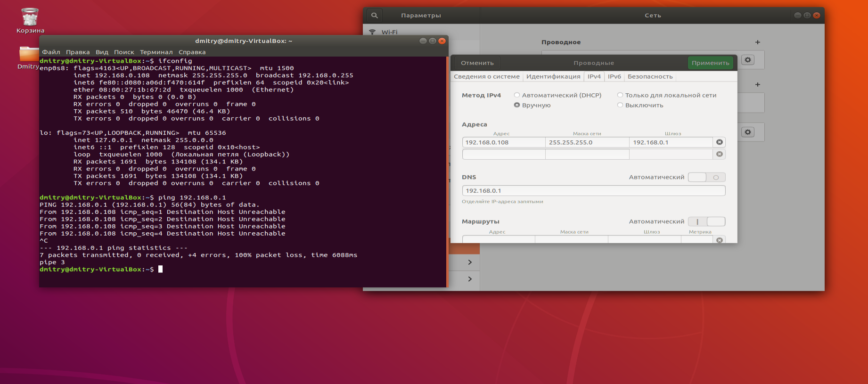The height and width of the screenshot is (384, 868).
Task: Close the Сеть settings window
Action: [817, 16]
